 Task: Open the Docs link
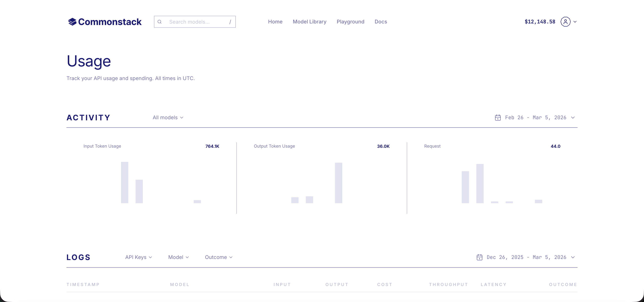pos(381,22)
